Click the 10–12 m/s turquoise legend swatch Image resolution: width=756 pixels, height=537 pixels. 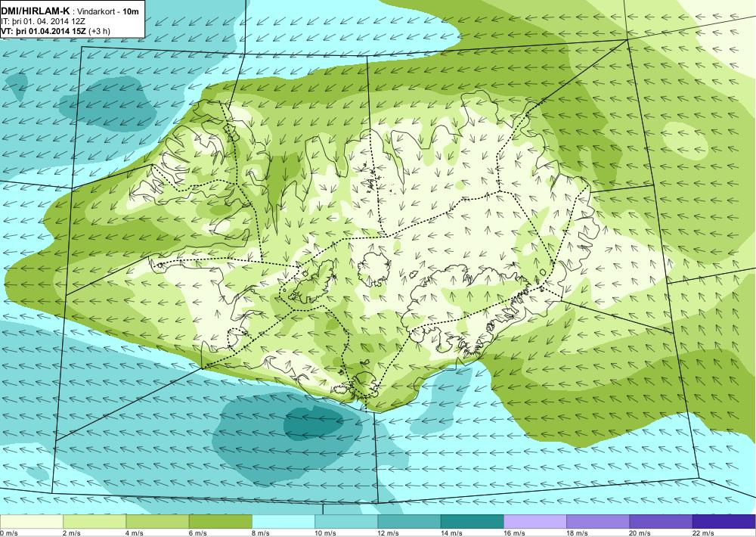[346, 522]
